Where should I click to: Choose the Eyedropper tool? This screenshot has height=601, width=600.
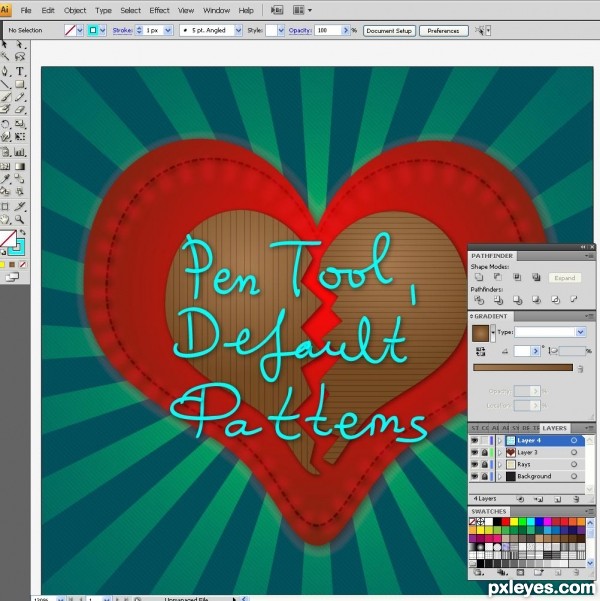pos(5,179)
